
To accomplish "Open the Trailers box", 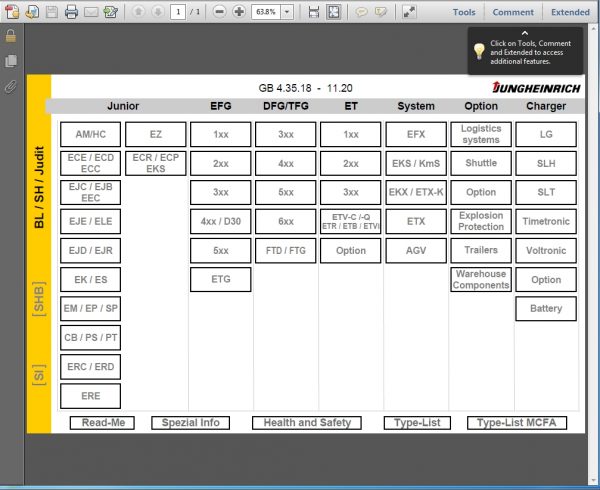I will pos(481,251).
